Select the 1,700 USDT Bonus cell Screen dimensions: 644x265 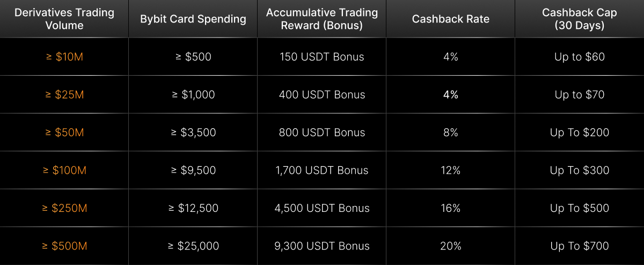[322, 171]
